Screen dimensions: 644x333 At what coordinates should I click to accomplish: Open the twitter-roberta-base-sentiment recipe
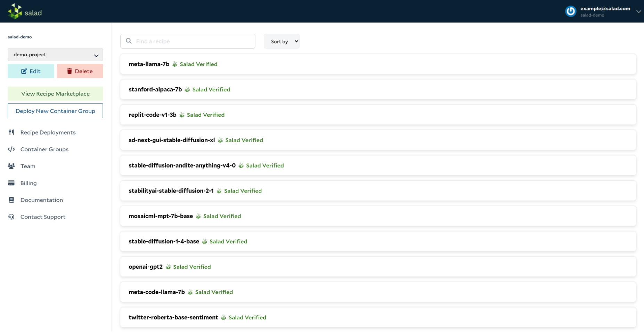coord(378,317)
